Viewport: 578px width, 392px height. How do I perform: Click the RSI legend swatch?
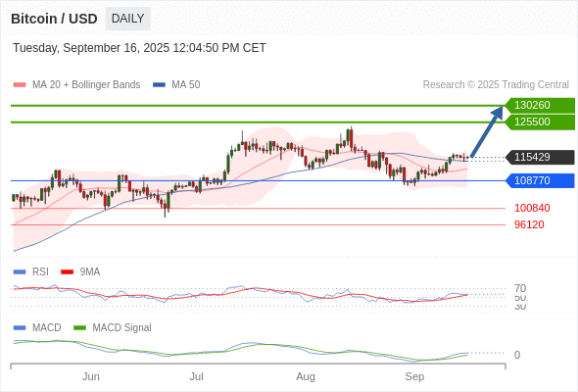(20, 272)
